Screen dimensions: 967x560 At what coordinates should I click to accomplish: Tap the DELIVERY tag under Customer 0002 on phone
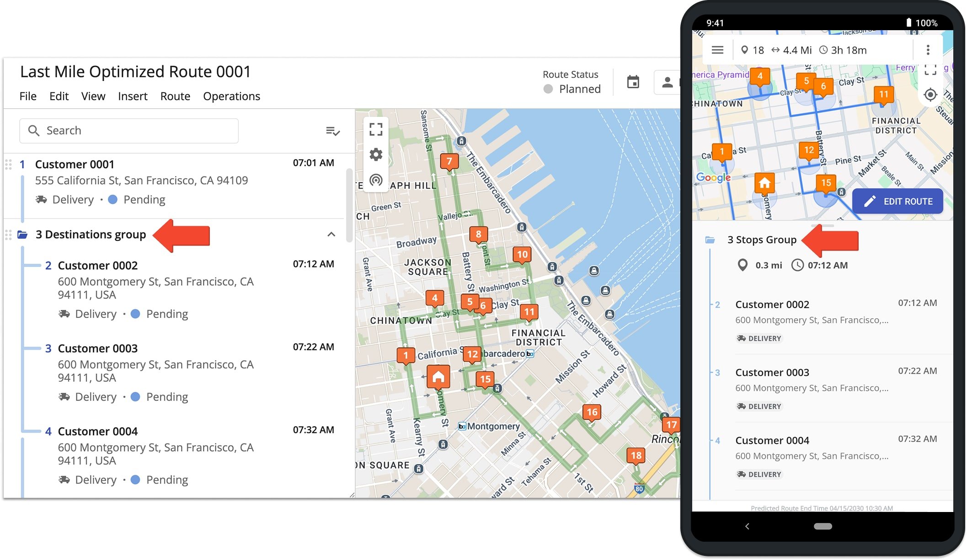(759, 338)
